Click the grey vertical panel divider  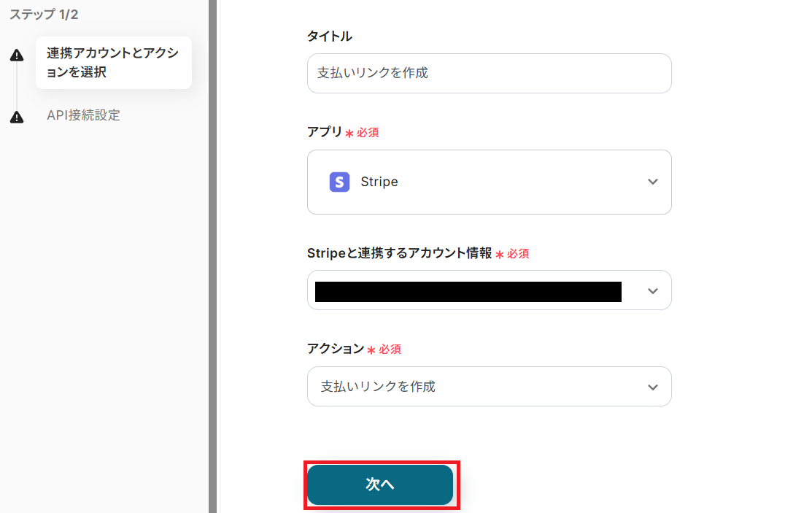pyautogui.click(x=212, y=255)
